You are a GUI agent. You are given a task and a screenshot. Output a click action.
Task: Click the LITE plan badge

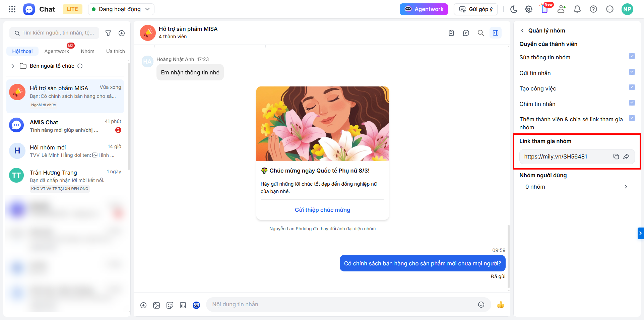pos(72,9)
